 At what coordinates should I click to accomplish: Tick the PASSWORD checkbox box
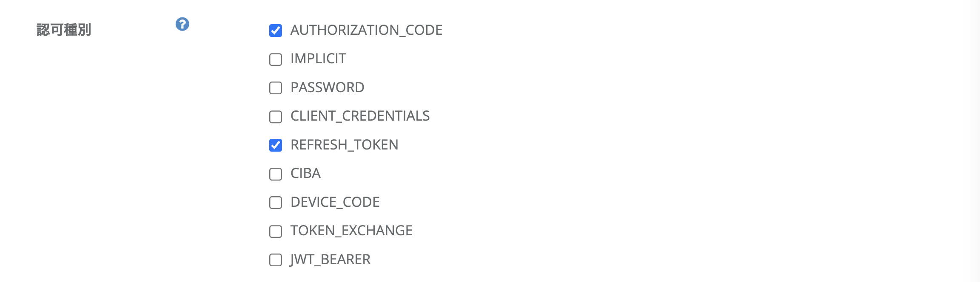(x=276, y=88)
